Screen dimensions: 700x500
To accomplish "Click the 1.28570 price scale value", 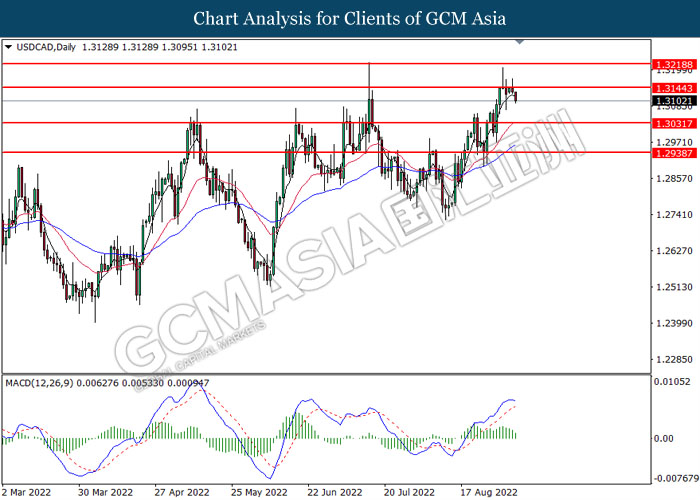I will [x=674, y=179].
